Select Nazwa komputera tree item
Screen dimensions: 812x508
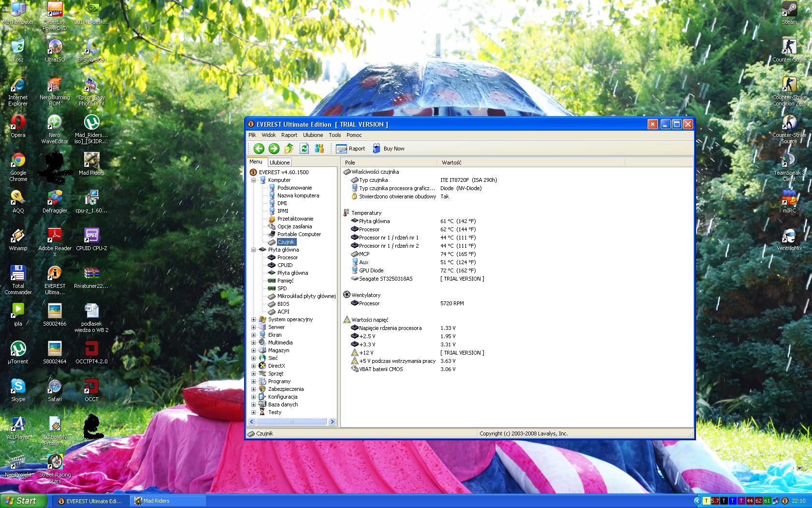click(298, 195)
